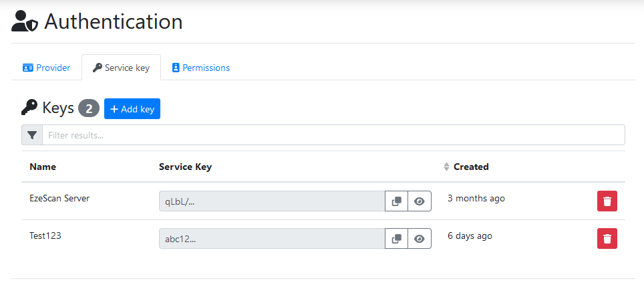Click the keys count badge
The height and width of the screenshot is (285, 644).
click(x=89, y=108)
